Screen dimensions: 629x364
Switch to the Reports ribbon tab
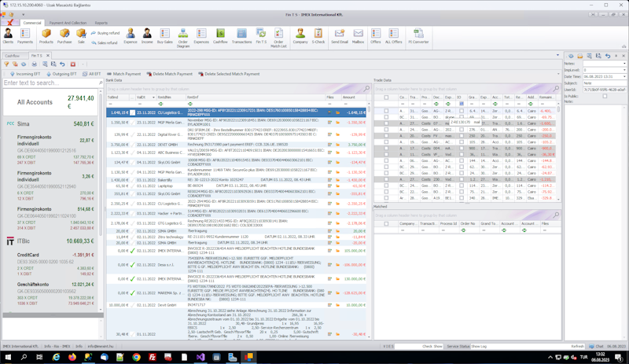click(x=101, y=23)
